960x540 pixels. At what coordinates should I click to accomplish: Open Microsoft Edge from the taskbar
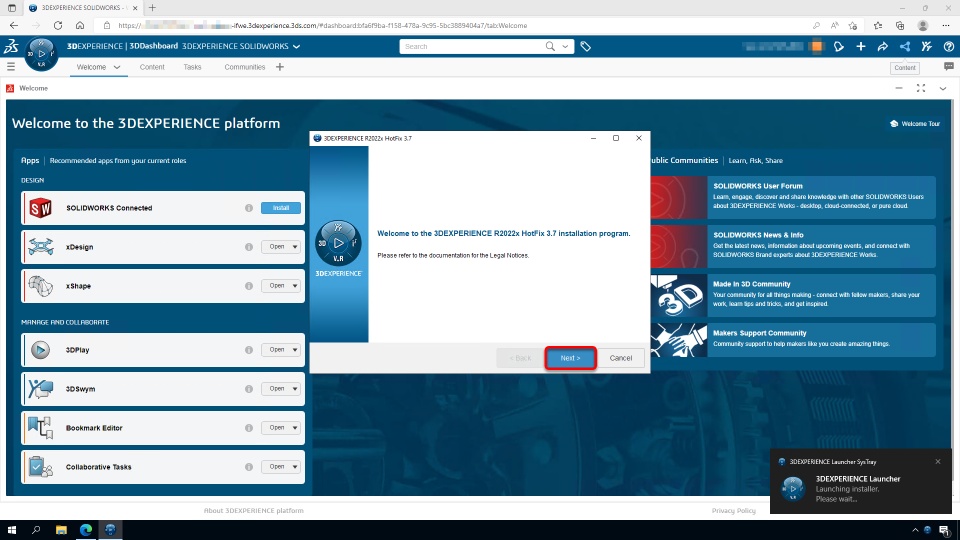click(86, 530)
